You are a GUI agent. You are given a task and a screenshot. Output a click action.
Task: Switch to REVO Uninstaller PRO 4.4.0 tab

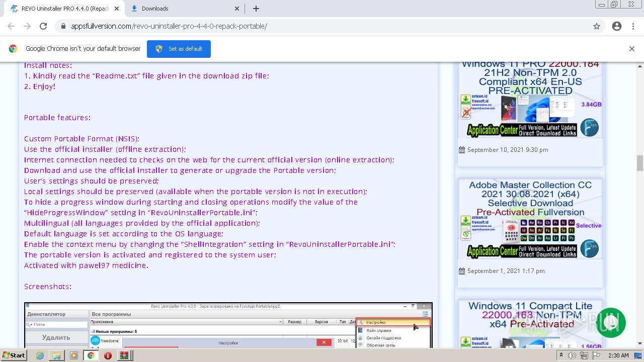65,9
